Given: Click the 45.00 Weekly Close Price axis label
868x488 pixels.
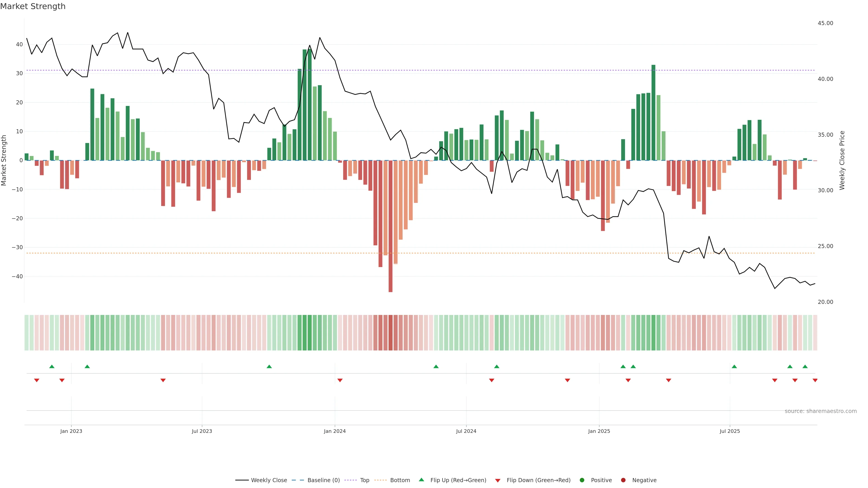Looking at the screenshot, I should pyautogui.click(x=825, y=23).
